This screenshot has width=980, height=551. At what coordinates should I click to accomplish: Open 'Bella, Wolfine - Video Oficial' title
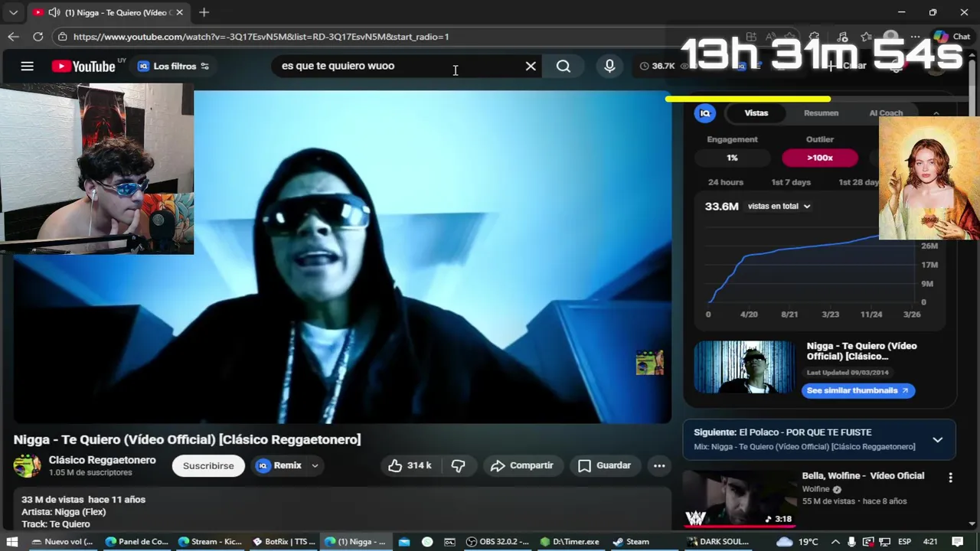pyautogui.click(x=863, y=475)
